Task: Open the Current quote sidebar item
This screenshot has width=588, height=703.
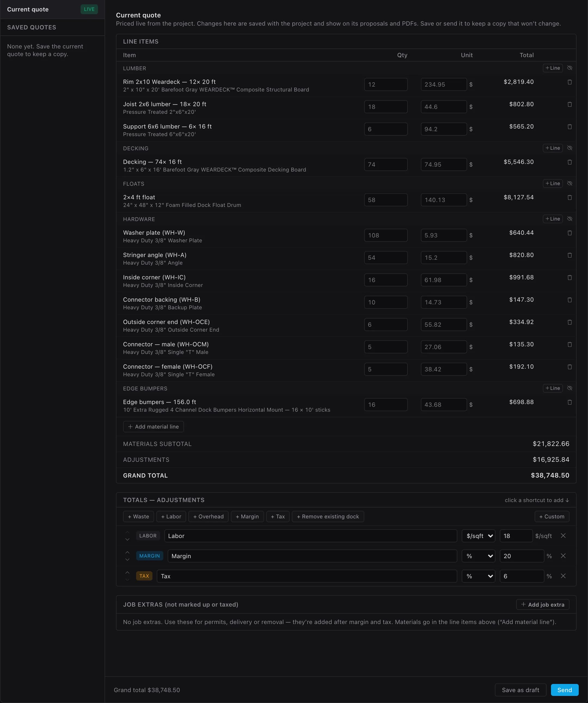Action: tap(52, 9)
